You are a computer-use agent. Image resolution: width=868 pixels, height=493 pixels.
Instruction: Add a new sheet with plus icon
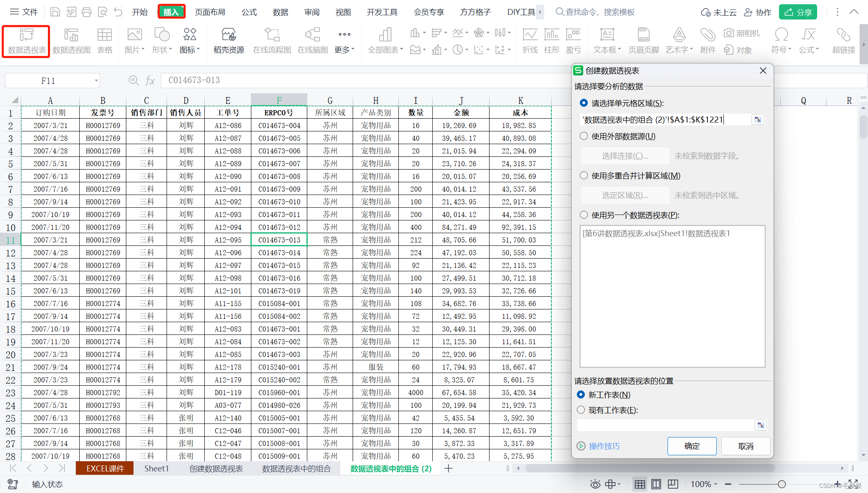tap(448, 468)
